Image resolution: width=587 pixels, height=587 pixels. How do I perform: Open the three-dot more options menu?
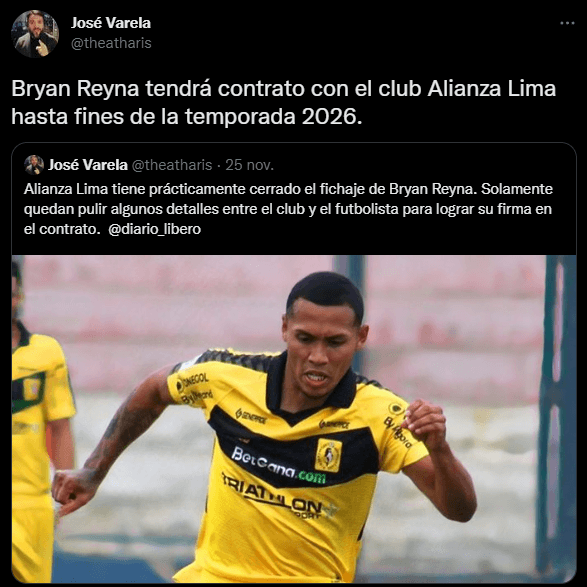(x=567, y=23)
